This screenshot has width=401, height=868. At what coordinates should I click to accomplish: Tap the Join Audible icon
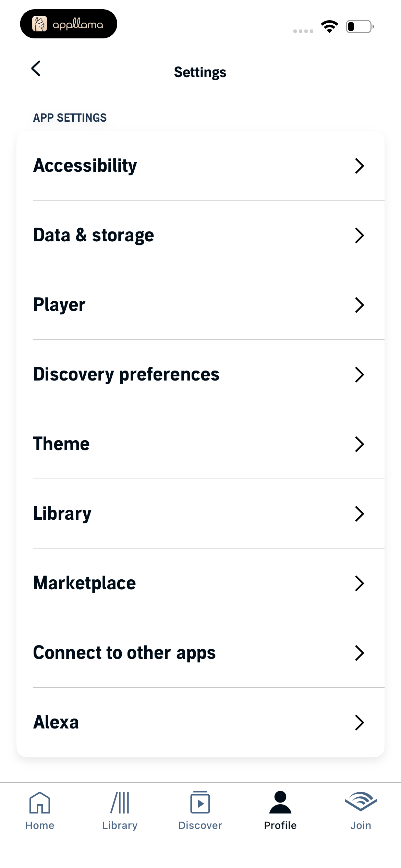point(361,801)
